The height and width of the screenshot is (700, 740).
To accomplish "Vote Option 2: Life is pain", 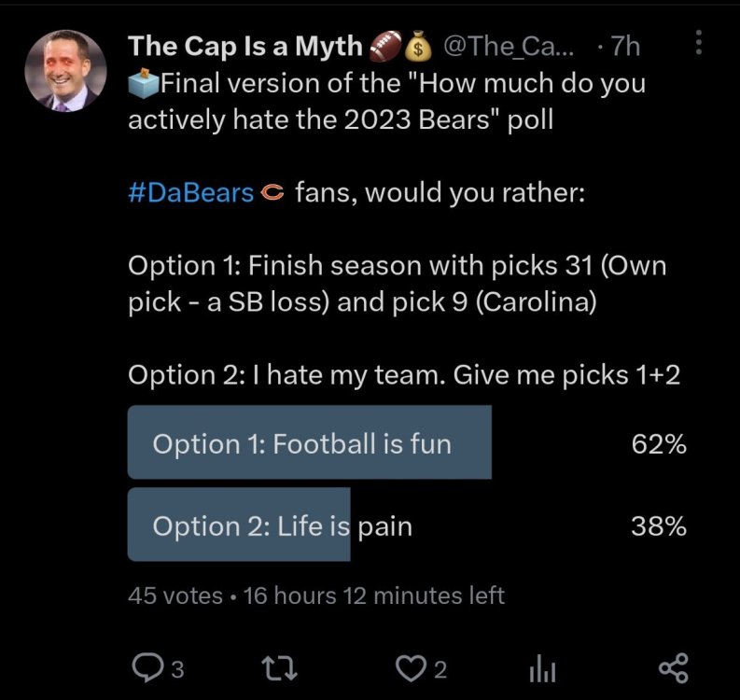I will click(282, 525).
